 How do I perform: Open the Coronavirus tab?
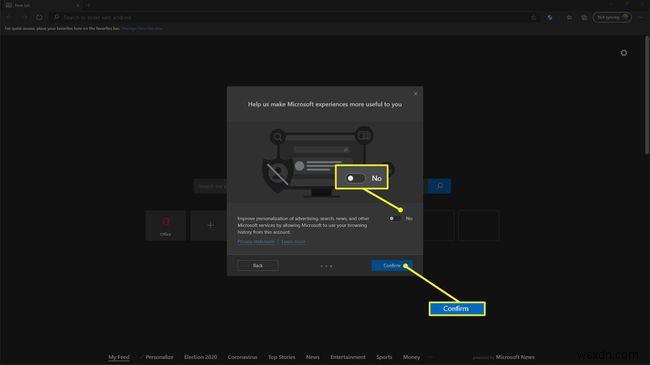243,357
